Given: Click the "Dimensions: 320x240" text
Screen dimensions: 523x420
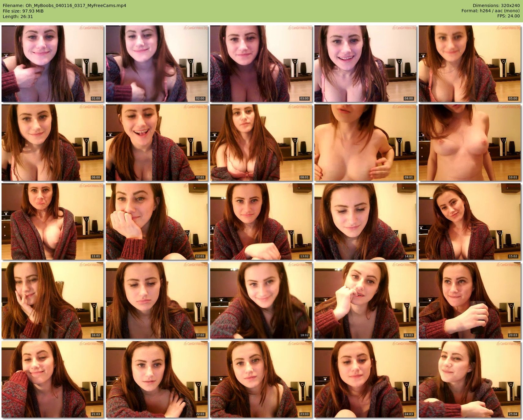Looking at the screenshot, I should pos(496,6).
